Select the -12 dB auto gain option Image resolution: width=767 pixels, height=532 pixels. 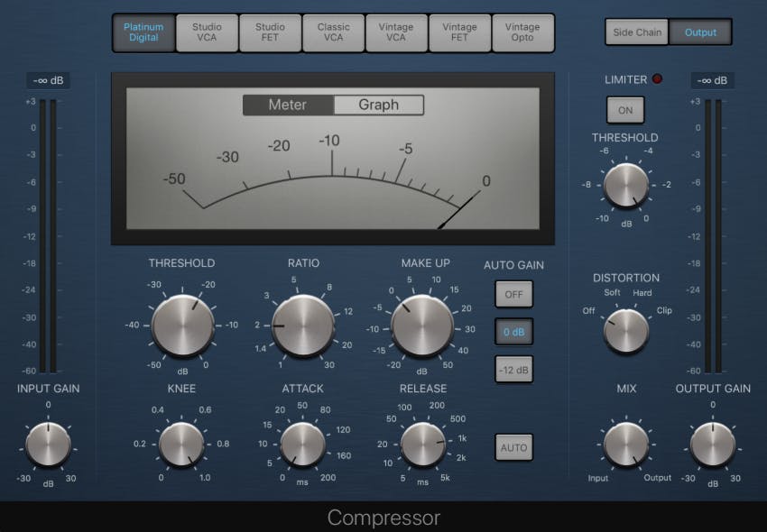click(513, 369)
